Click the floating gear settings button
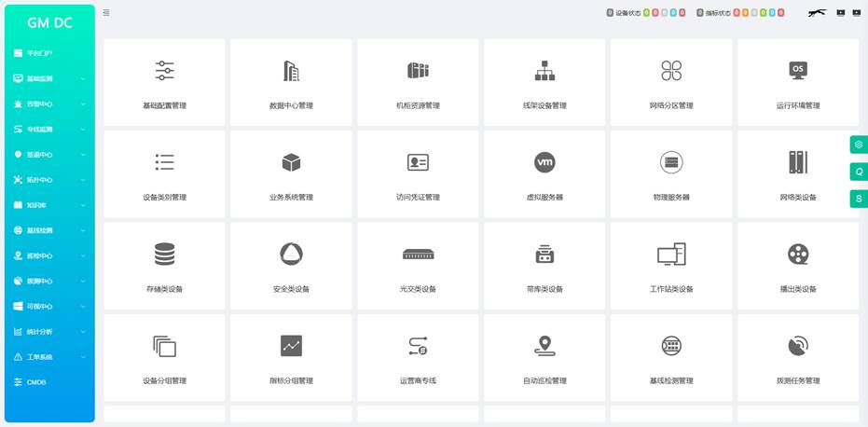 [859, 145]
